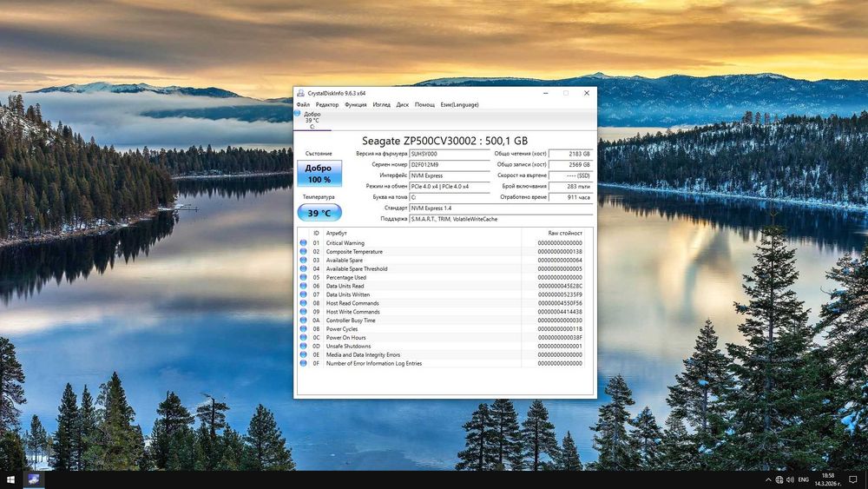Image resolution: width=868 pixels, height=489 pixels.
Task: Click status orb for Host Read Commands row
Action: click(x=303, y=303)
